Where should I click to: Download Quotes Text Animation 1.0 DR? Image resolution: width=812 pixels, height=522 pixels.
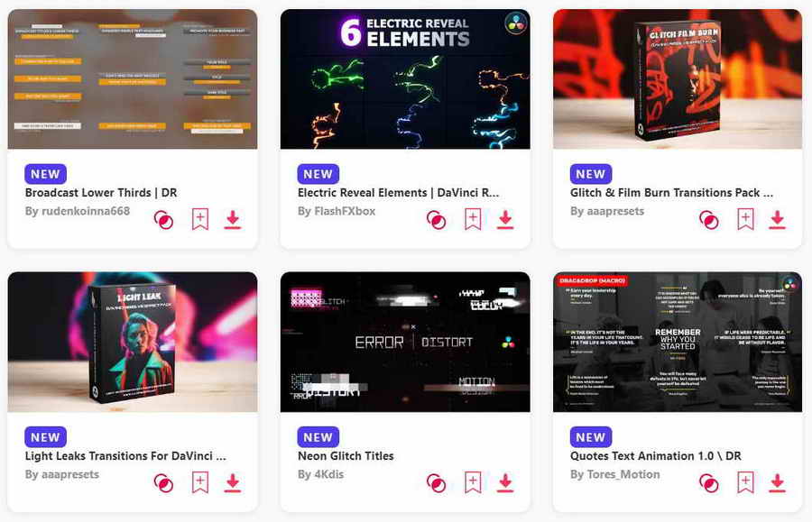778,483
